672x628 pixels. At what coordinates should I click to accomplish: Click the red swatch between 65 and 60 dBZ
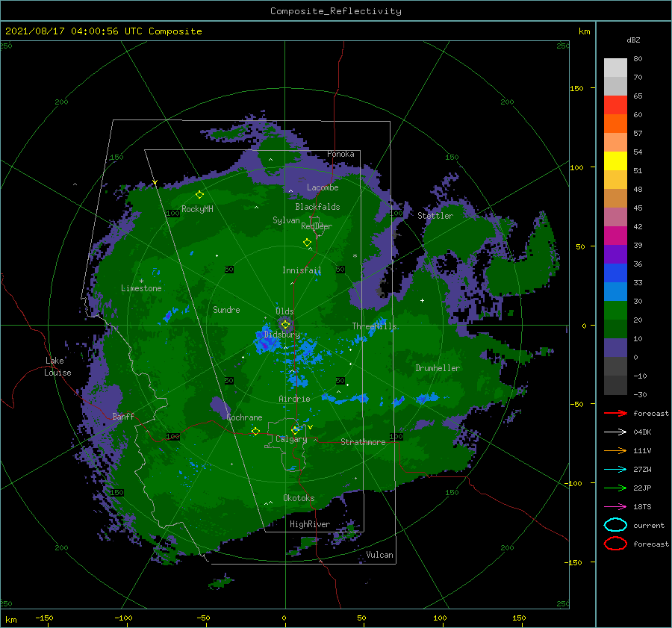click(x=615, y=105)
